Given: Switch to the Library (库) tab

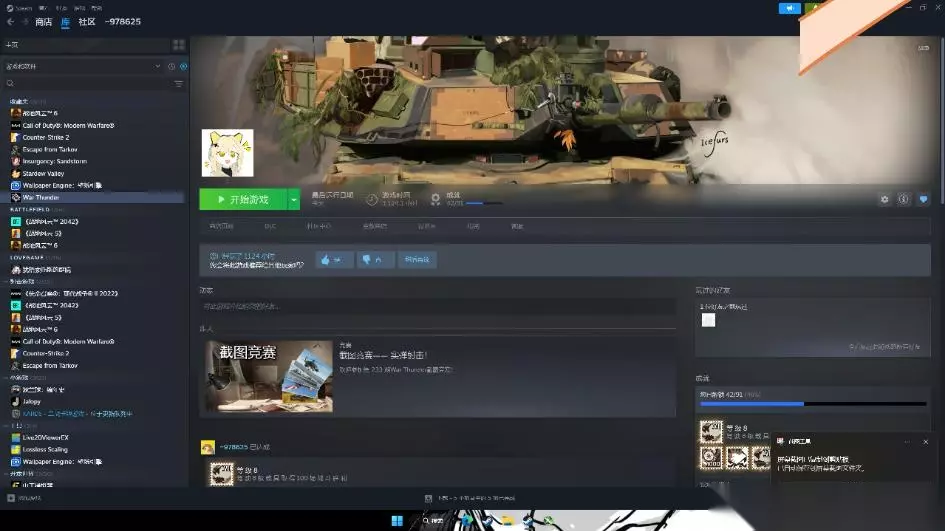Looking at the screenshot, I should tap(65, 22).
